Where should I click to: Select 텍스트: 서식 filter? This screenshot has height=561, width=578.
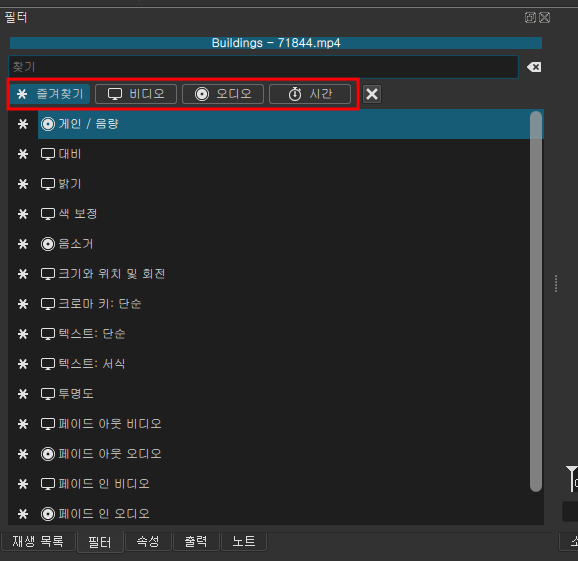click(x=290, y=364)
